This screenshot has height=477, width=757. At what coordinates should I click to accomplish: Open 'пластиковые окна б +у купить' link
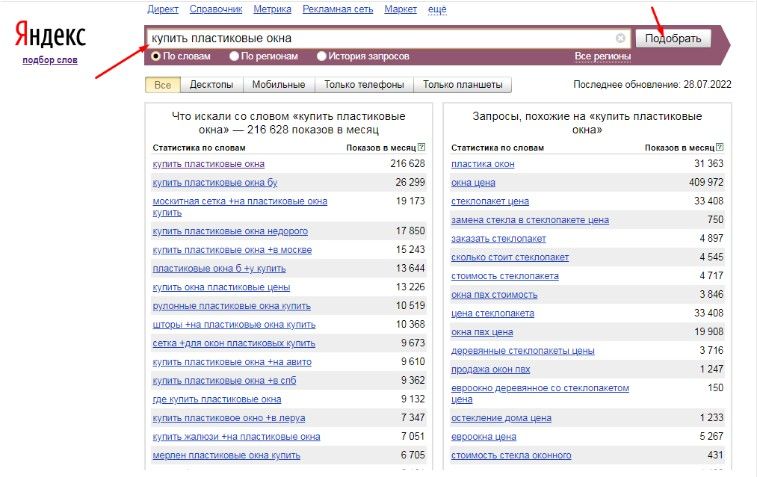pos(219,268)
